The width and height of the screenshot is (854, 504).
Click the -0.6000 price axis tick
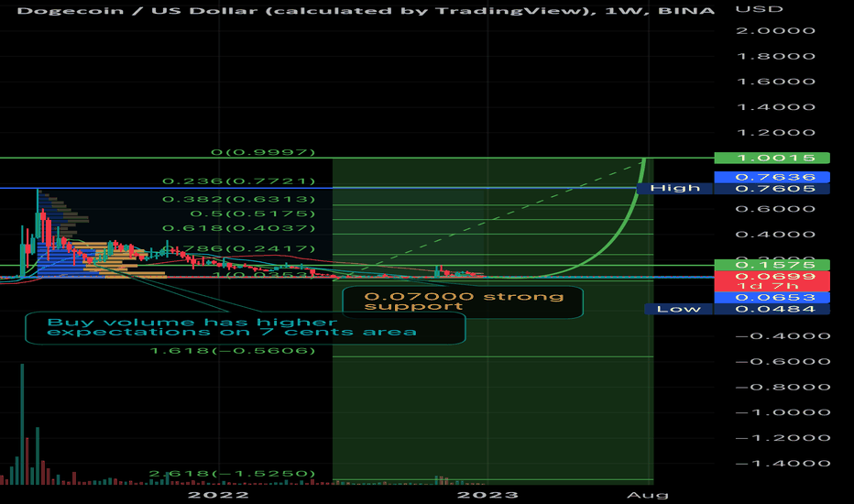(x=783, y=361)
